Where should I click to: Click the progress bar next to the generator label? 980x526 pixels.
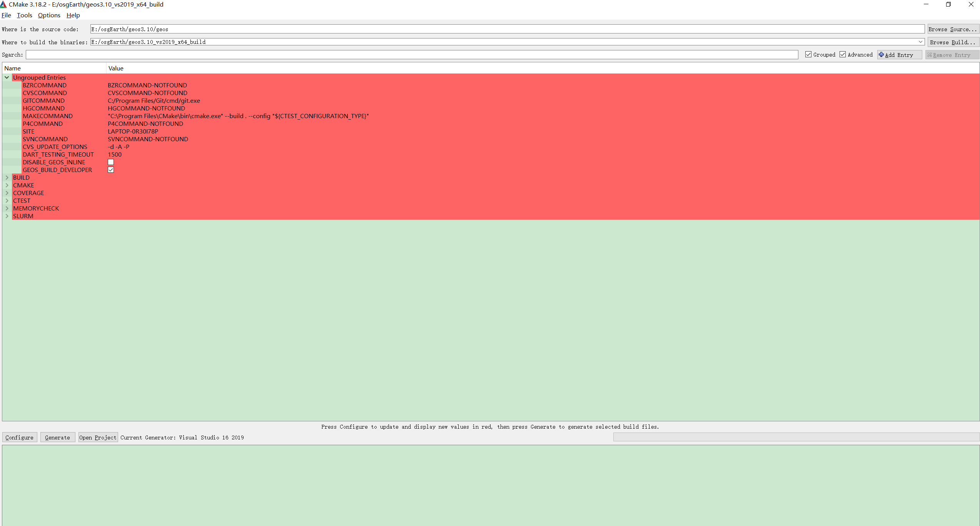coord(796,437)
